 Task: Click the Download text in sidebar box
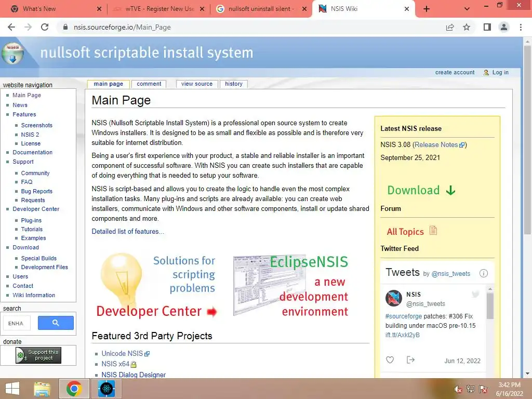pyautogui.click(x=413, y=190)
